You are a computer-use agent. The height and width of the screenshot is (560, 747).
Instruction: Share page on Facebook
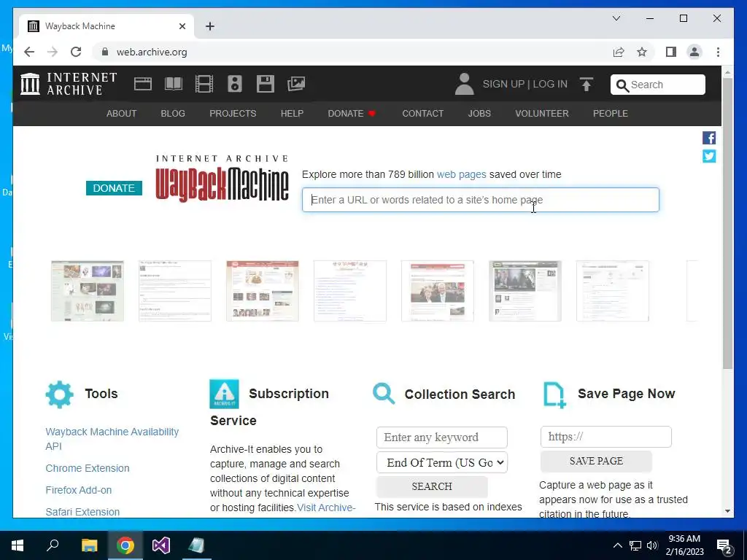pyautogui.click(x=709, y=138)
